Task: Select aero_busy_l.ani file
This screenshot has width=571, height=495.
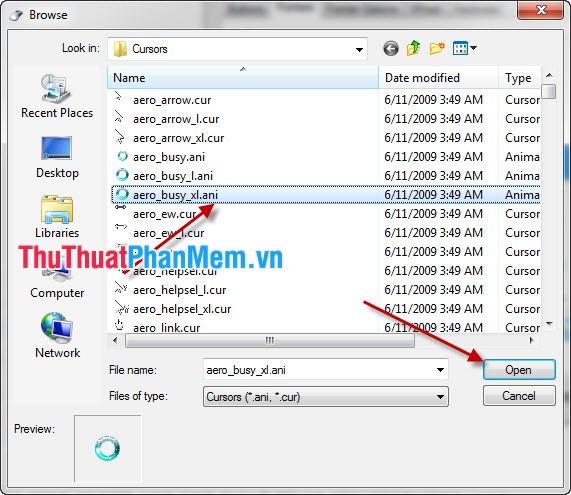Action: (173, 176)
